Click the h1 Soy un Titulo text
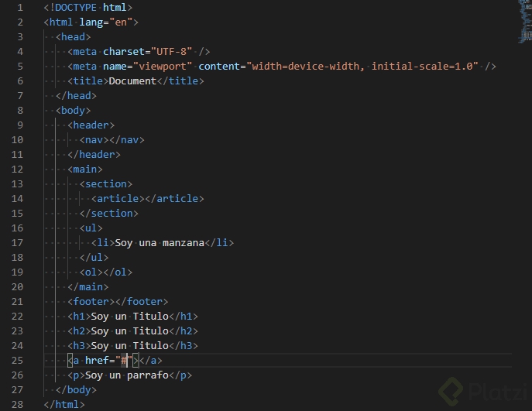The height and width of the screenshot is (411, 532). pyautogui.click(x=129, y=317)
